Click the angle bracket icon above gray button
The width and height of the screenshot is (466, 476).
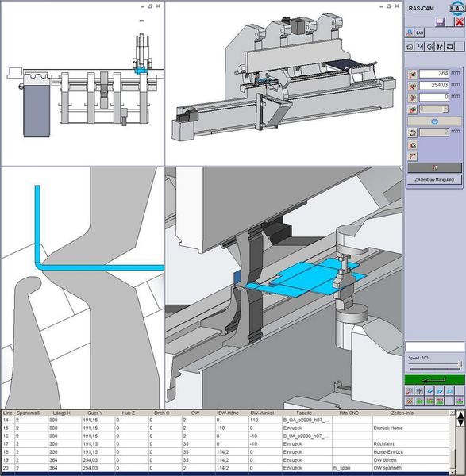pos(412,156)
